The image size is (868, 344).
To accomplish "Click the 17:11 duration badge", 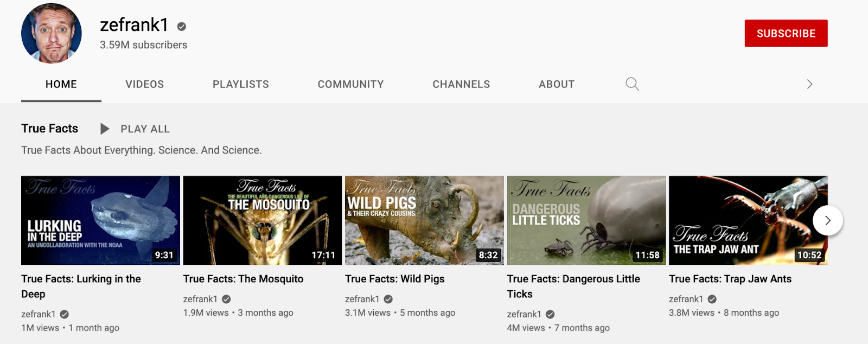I will click(x=323, y=255).
